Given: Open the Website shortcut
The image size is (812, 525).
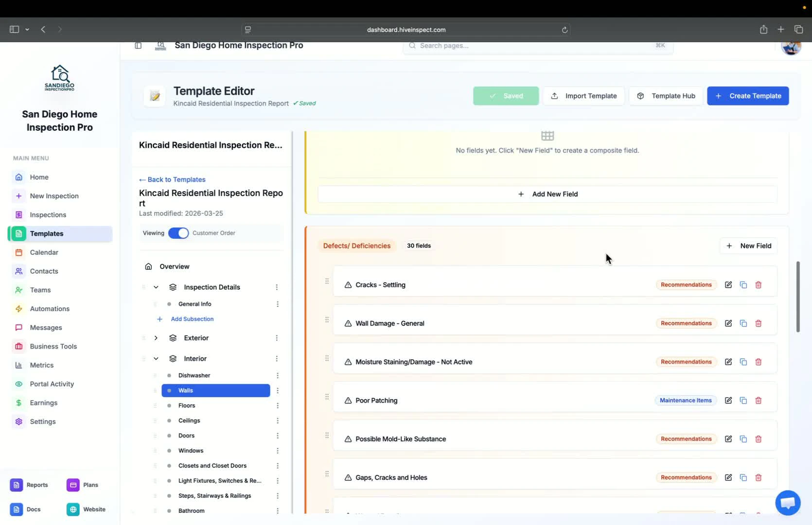Looking at the screenshot, I should point(87,509).
